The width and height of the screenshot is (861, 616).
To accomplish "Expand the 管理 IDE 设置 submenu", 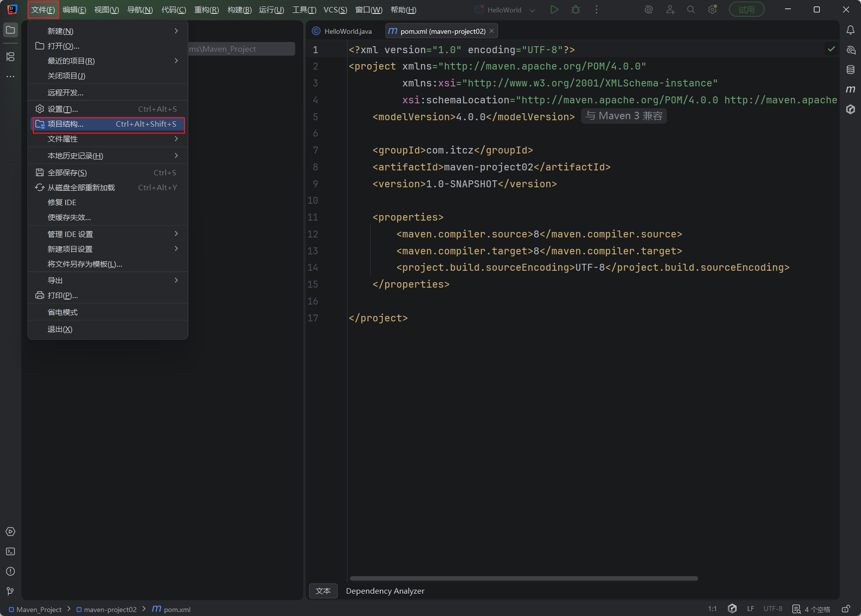I will coord(107,234).
